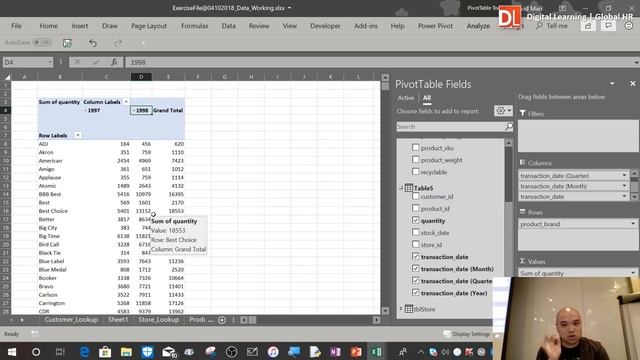Click the Share icon in the ribbon corner
The width and height of the screenshot is (640, 360).
coord(588,26)
